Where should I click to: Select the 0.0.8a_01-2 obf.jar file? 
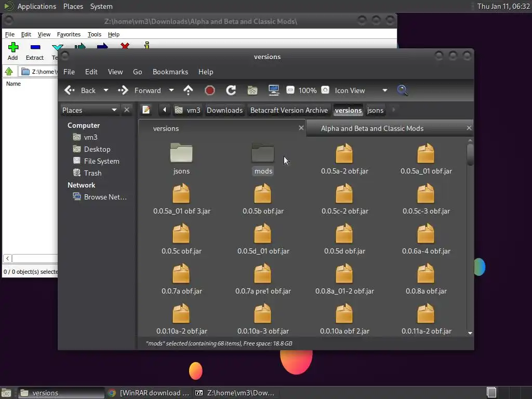344,273
